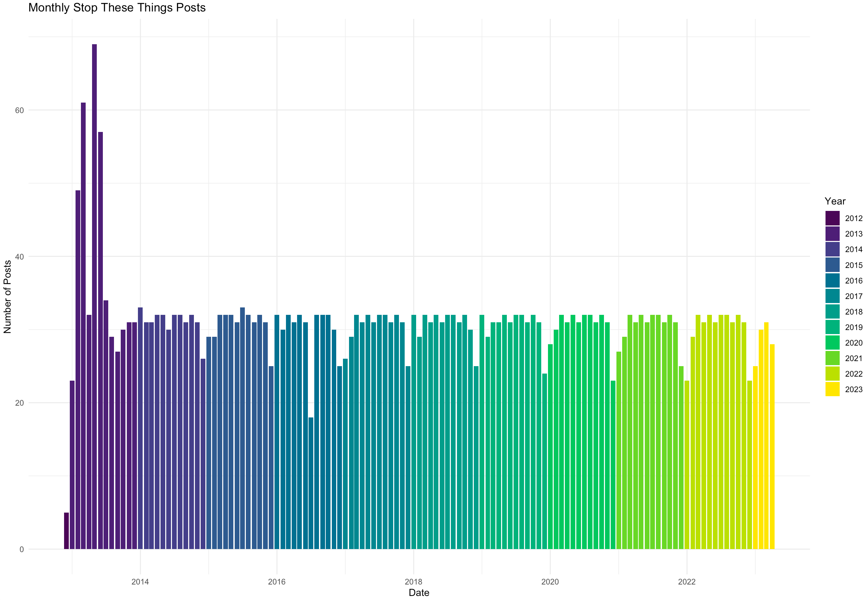Click the 2022 legend color swatch
The image size is (868, 600).
[832, 374]
